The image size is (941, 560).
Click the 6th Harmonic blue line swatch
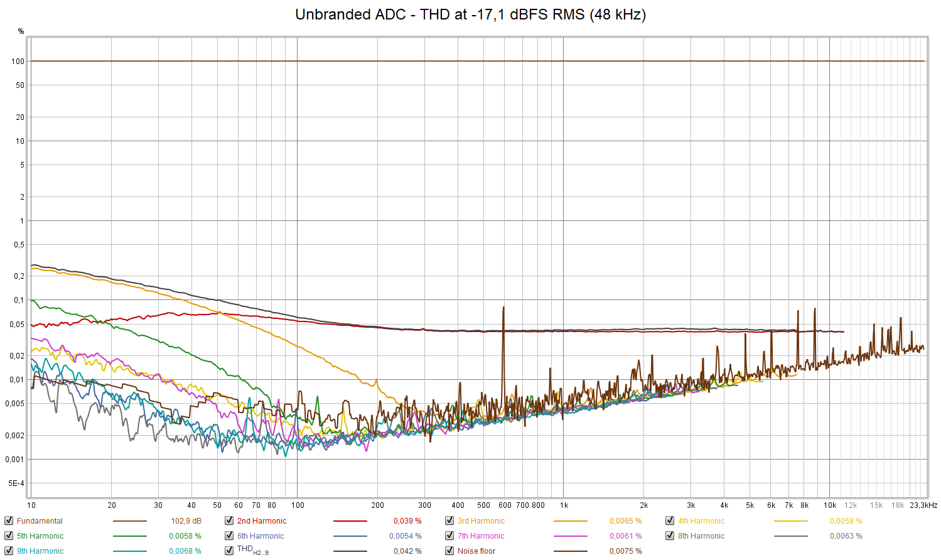pyautogui.click(x=350, y=536)
